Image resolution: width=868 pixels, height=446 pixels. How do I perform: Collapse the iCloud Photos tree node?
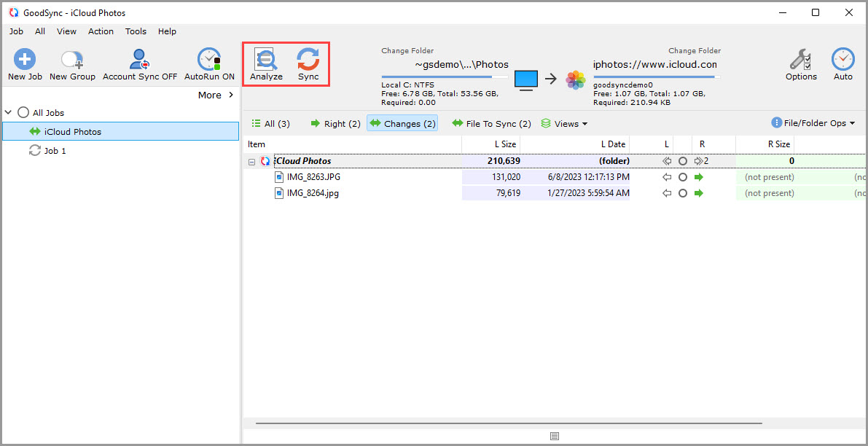click(251, 160)
